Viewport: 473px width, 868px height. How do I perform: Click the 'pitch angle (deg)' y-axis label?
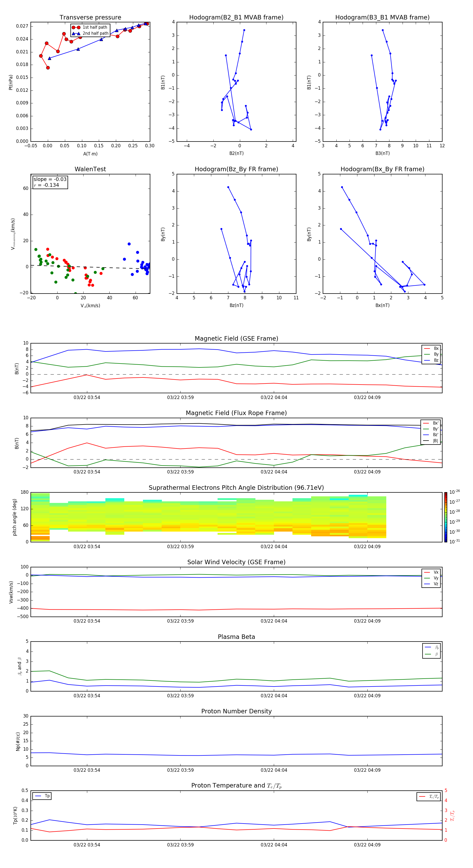coord(14,517)
